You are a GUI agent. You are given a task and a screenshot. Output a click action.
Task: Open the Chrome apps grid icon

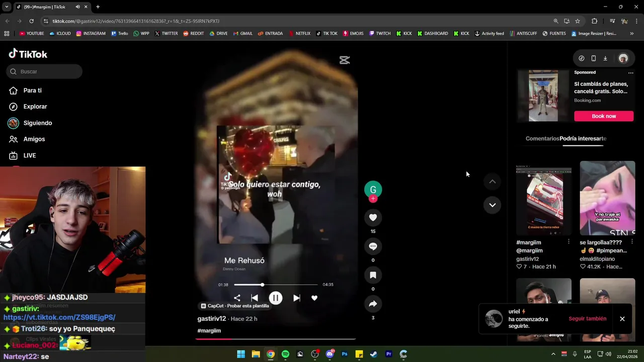(x=7, y=34)
